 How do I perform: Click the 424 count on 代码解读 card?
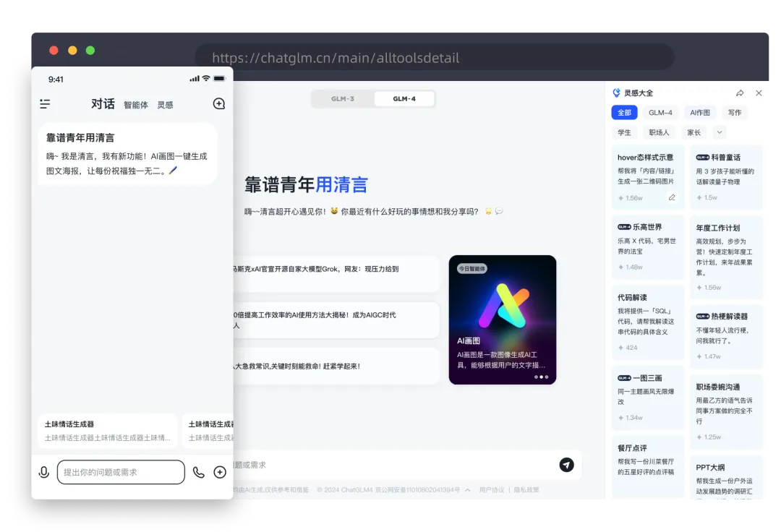628,348
